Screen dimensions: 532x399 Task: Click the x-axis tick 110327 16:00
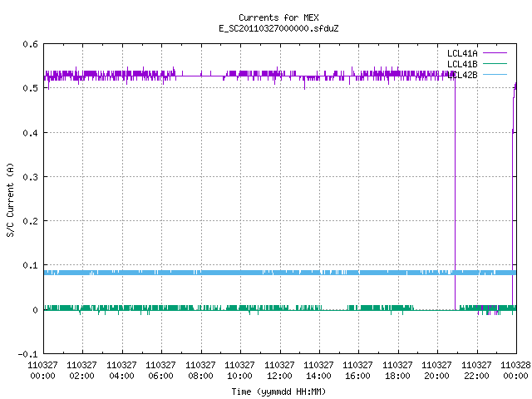click(358, 370)
